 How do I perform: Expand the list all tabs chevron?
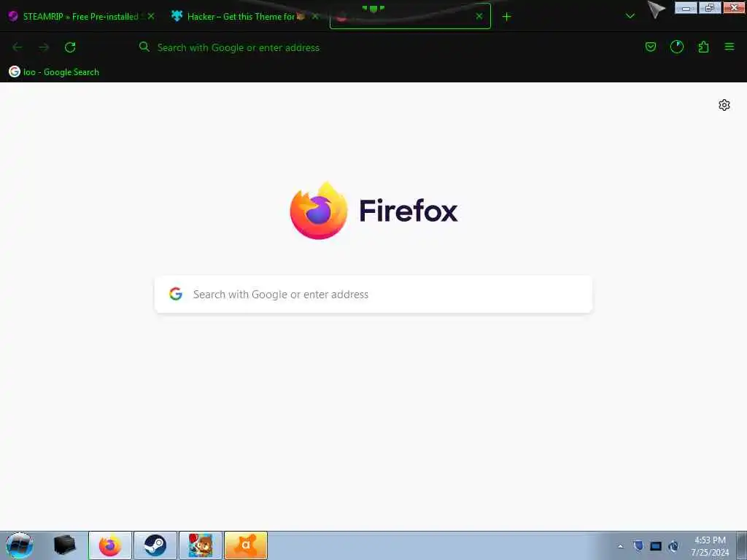[630, 16]
